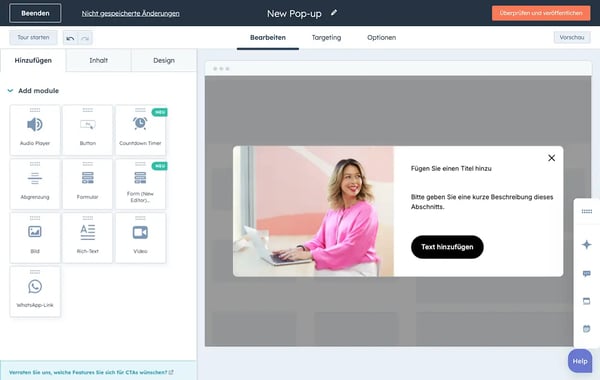
Task: Switch to the Inhalt tab
Action: 98,60
